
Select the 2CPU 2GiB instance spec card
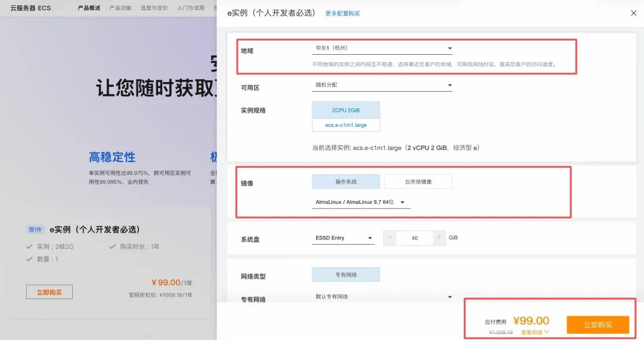pyautogui.click(x=346, y=117)
